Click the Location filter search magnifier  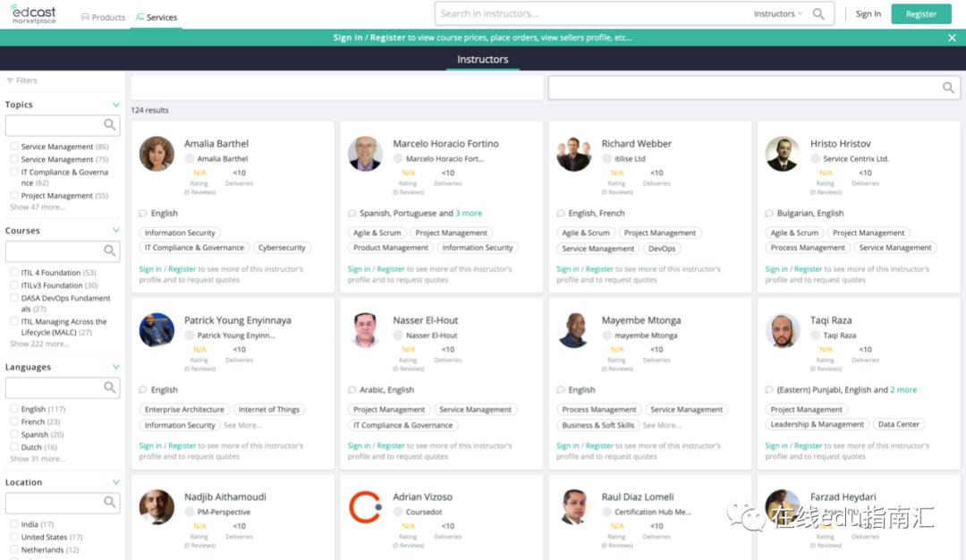pyautogui.click(x=110, y=502)
